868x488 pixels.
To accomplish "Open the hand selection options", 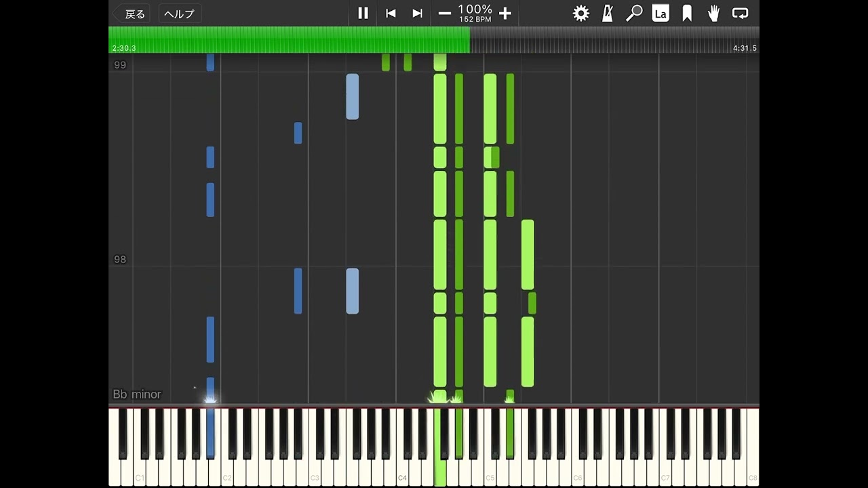I will click(x=713, y=13).
